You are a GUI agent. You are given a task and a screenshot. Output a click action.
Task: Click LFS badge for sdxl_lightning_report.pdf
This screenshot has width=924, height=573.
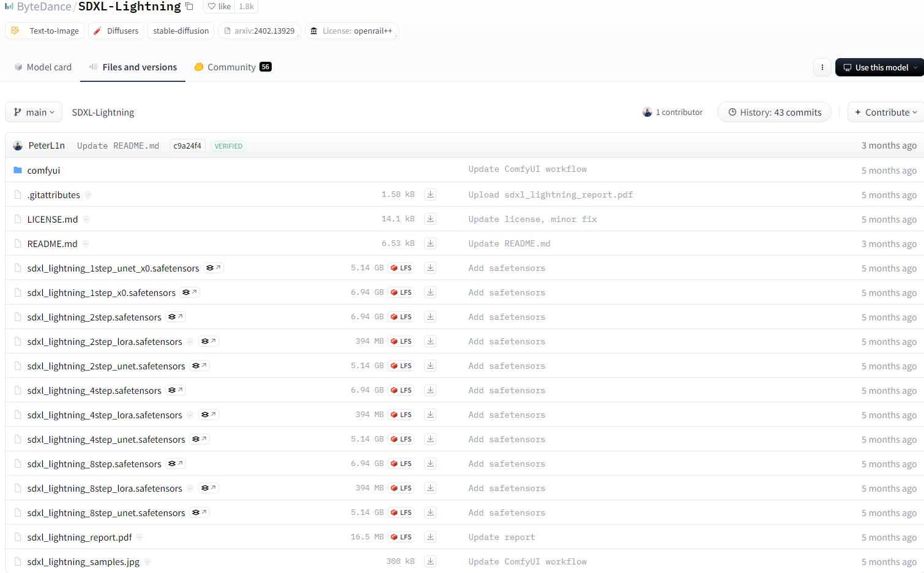tap(401, 537)
